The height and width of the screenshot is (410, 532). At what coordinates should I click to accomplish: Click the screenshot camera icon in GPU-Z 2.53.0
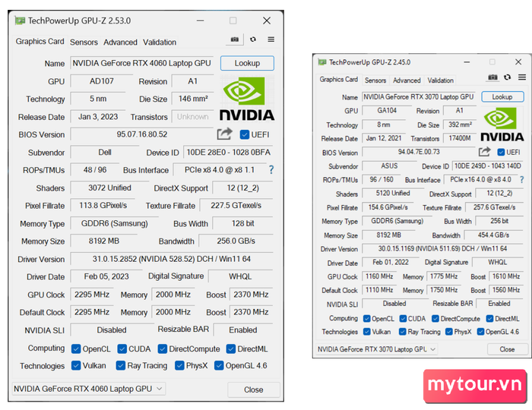(234, 39)
